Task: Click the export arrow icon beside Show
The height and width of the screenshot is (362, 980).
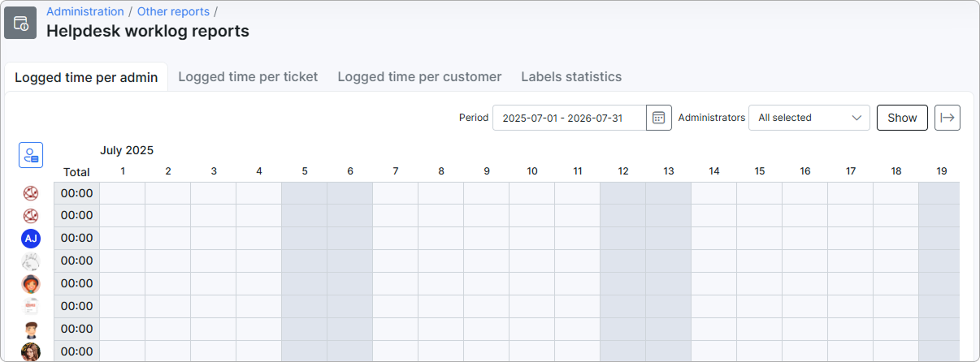Action: [947, 118]
